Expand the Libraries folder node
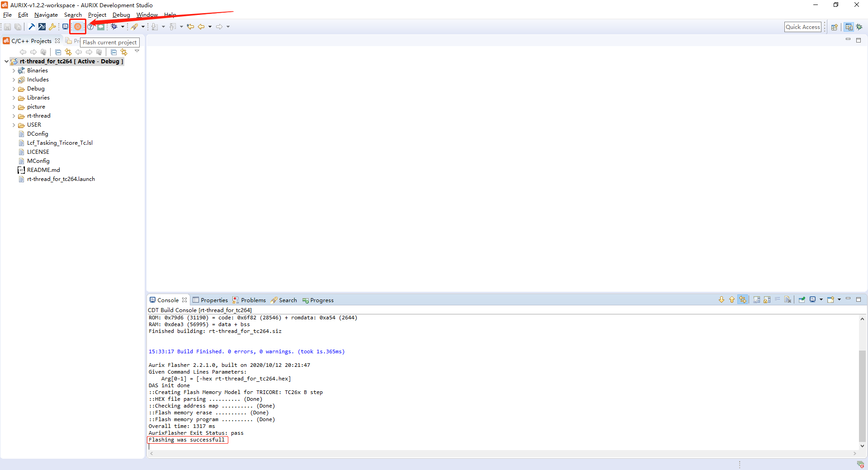This screenshot has height=470, width=868. [x=14, y=98]
